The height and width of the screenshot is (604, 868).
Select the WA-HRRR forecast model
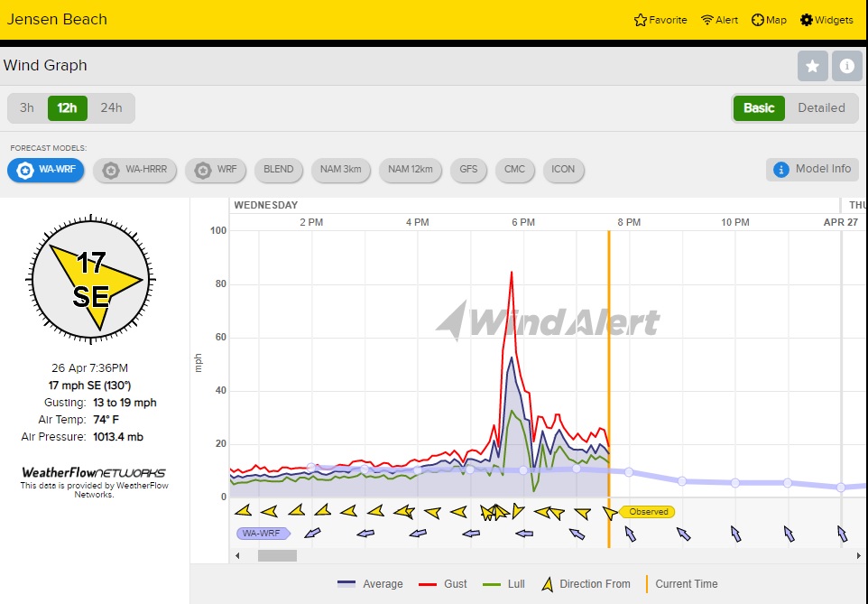pos(134,169)
